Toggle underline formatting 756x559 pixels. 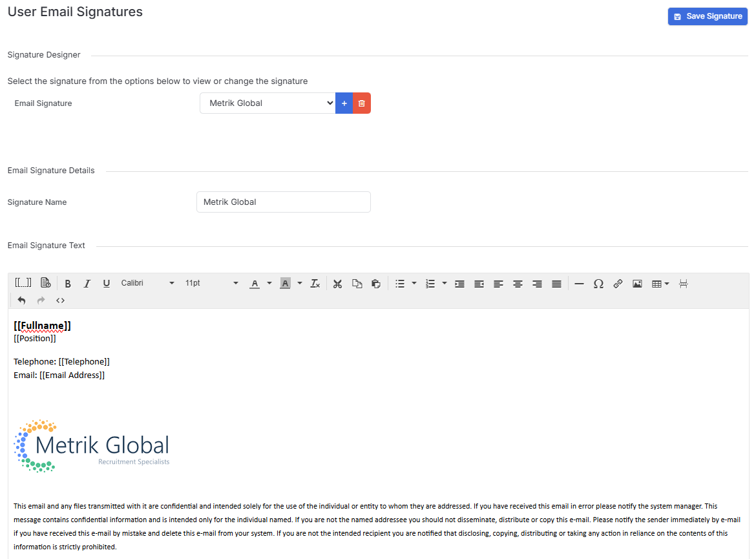(107, 284)
